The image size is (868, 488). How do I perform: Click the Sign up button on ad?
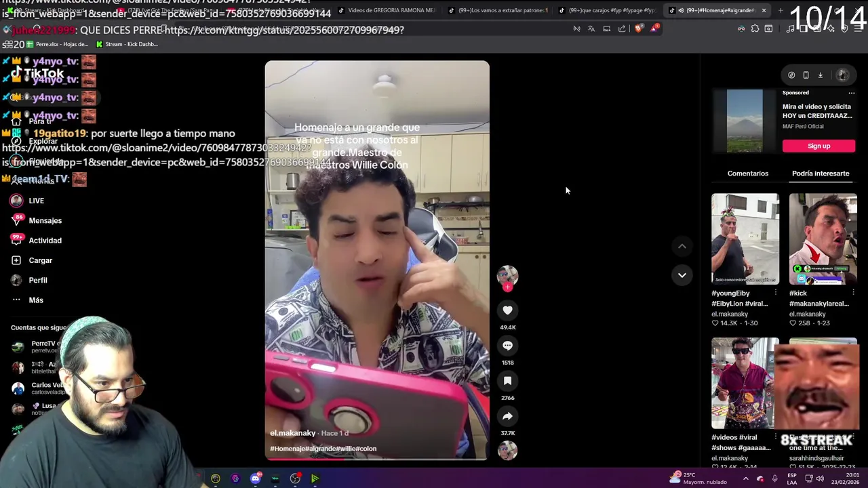tap(818, 146)
